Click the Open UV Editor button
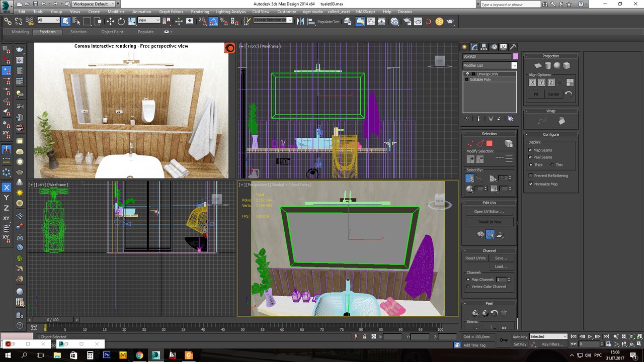Viewport: 644px width, 362px height. (x=489, y=212)
